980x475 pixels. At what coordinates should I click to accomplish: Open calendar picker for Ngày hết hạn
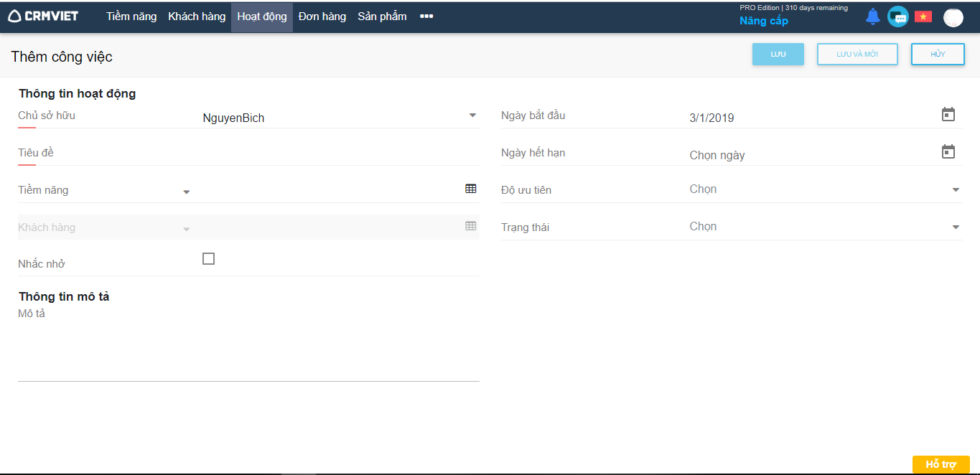[948, 152]
